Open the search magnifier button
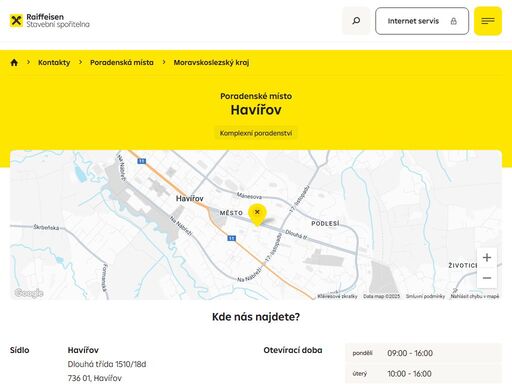The width and height of the screenshot is (512, 384). [x=356, y=21]
